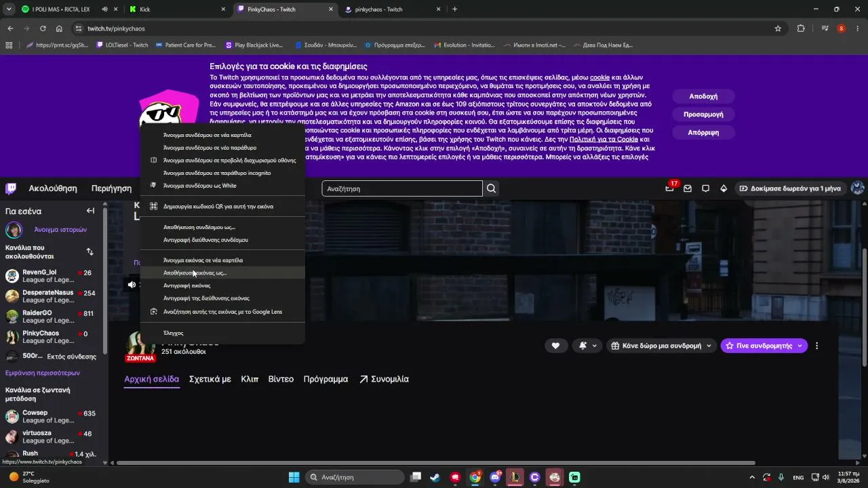The width and height of the screenshot is (868, 488).
Task: Select 'Αναζήτηση αυτής της εικόνας με το Google Lens'
Action: point(222,312)
